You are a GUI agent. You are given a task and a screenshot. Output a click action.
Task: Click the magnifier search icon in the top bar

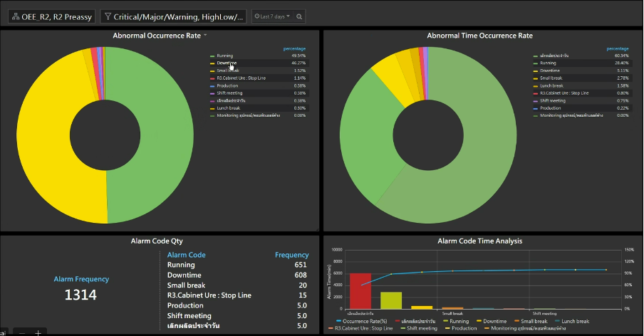click(299, 16)
